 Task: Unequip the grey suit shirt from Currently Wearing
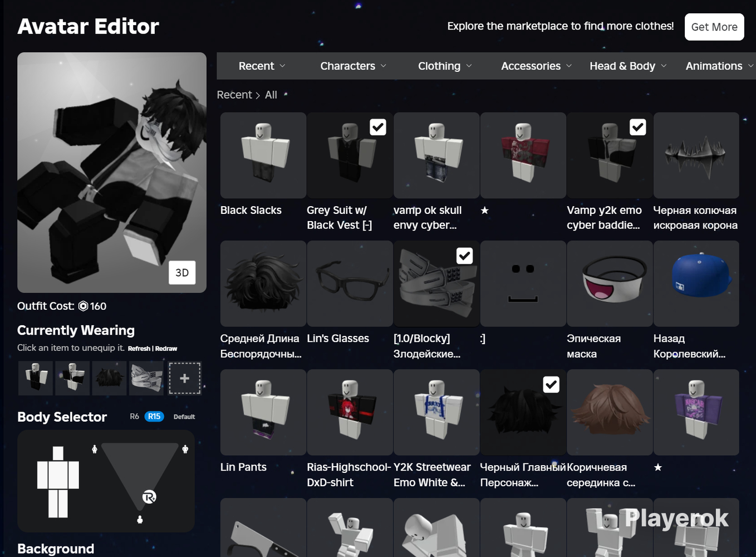36,378
